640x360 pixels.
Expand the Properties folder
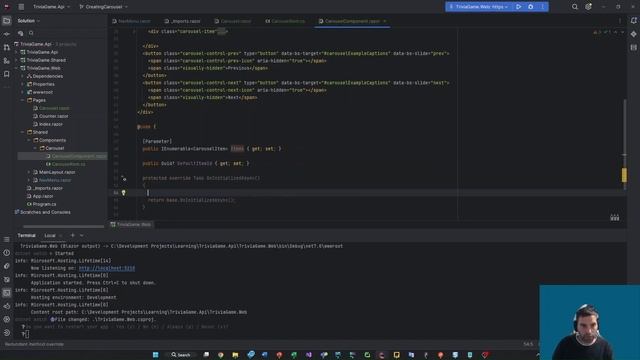[22, 84]
